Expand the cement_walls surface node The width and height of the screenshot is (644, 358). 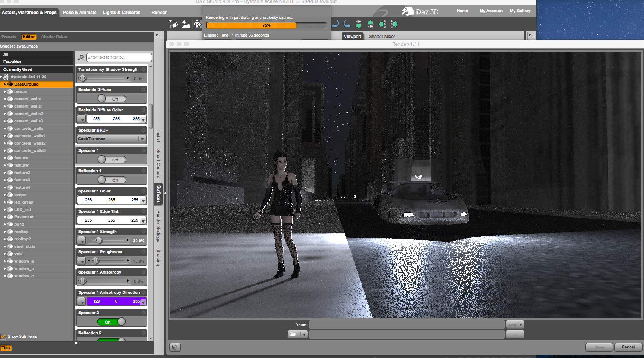tap(5, 99)
